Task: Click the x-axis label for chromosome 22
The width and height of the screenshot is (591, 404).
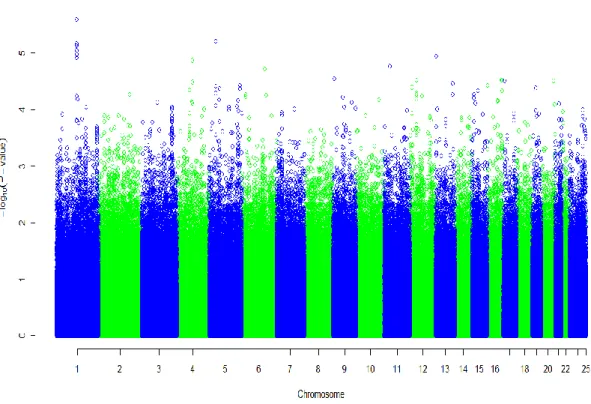Action: pyautogui.click(x=565, y=369)
